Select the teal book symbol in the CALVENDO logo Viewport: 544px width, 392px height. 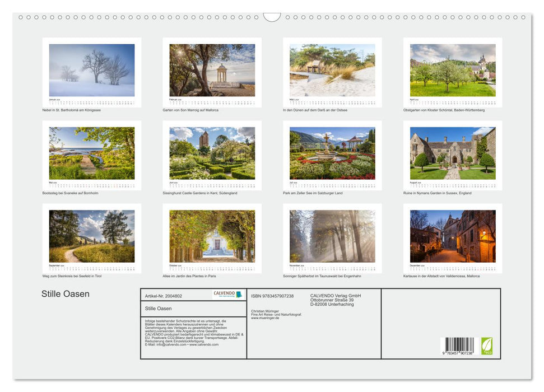pyautogui.click(x=239, y=295)
